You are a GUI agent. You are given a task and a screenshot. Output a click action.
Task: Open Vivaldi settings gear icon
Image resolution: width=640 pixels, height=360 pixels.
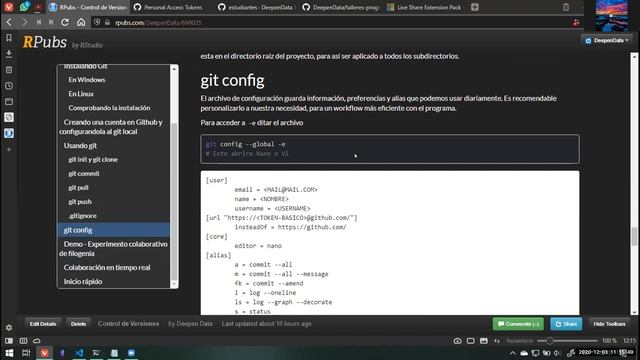[x=9, y=327]
